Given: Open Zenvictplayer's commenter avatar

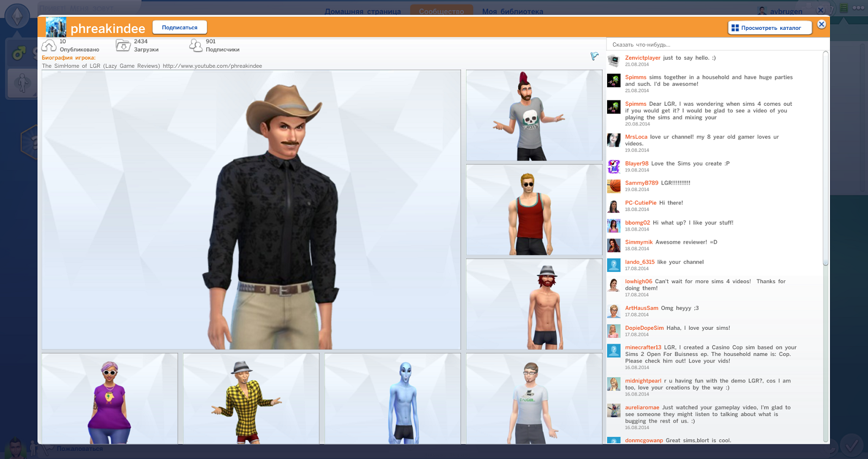Looking at the screenshot, I should pyautogui.click(x=614, y=61).
